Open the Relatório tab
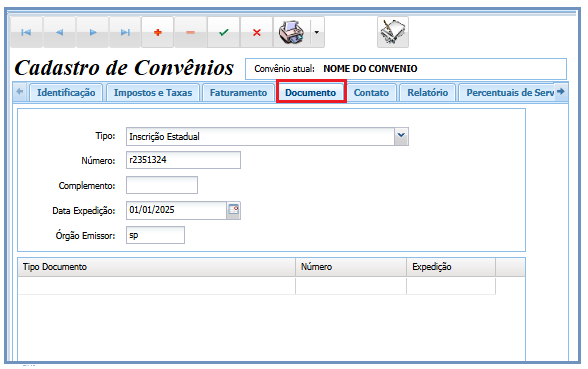 [428, 93]
